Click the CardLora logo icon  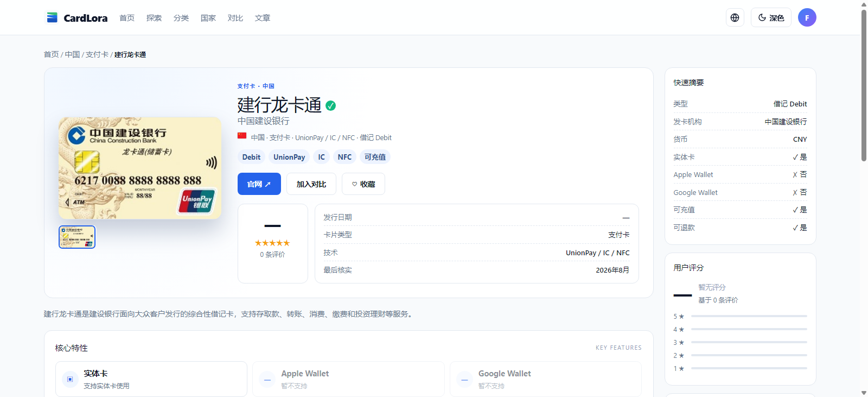coord(52,17)
